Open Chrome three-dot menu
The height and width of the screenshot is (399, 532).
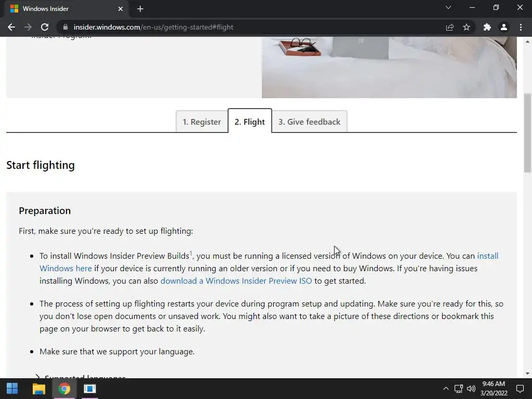521,27
